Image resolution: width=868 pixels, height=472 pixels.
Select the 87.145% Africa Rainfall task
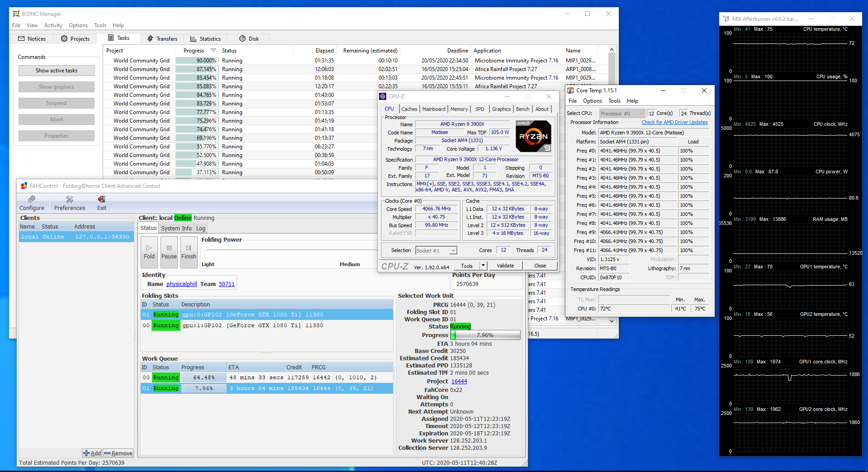click(x=356, y=69)
